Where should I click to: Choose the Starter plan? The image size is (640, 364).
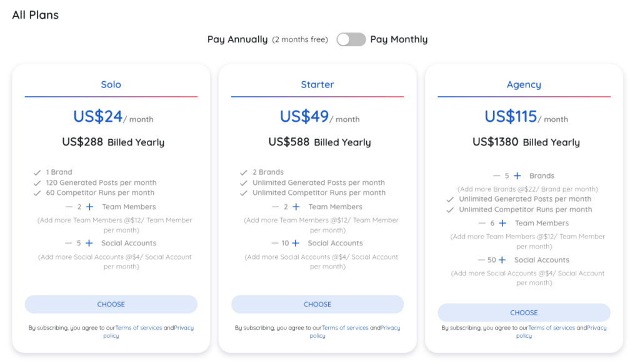[x=317, y=304]
